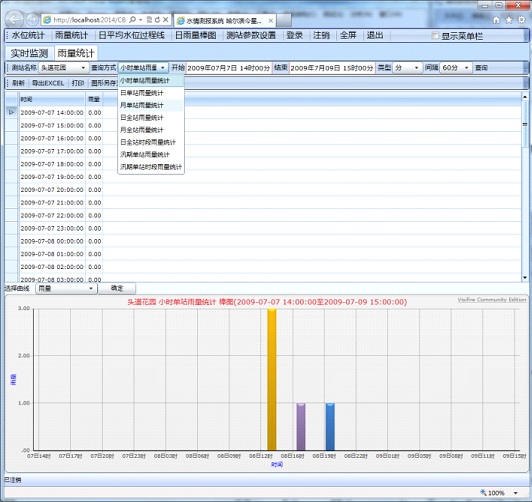Open the 100% zoom level dropdown arrow
Viewport: 532px width, 502px height.
coord(515,493)
